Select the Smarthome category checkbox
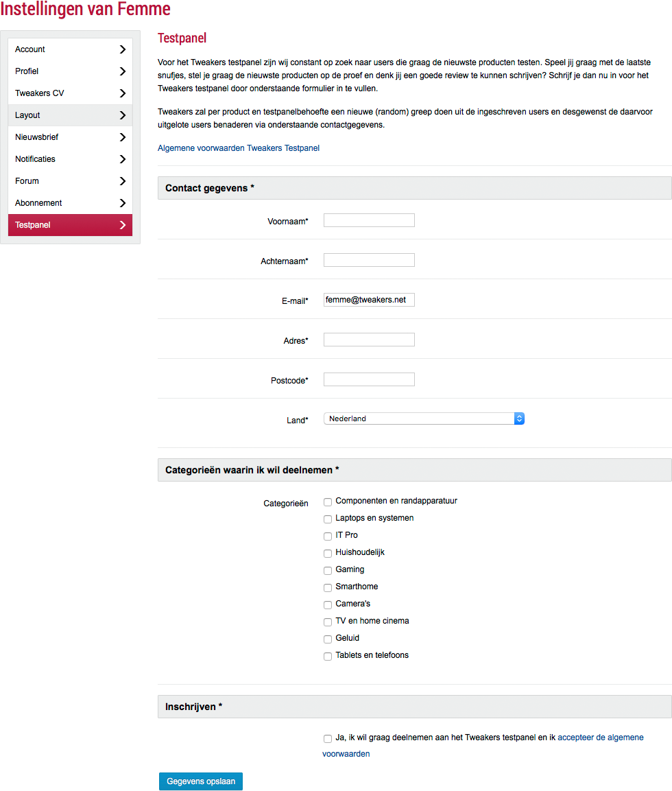The image size is (672, 791). point(328,588)
